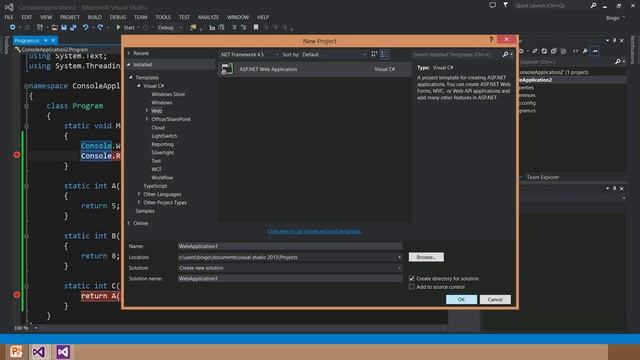640x360 pixels.
Task: Open the DEBUG menu
Action: 118,17
